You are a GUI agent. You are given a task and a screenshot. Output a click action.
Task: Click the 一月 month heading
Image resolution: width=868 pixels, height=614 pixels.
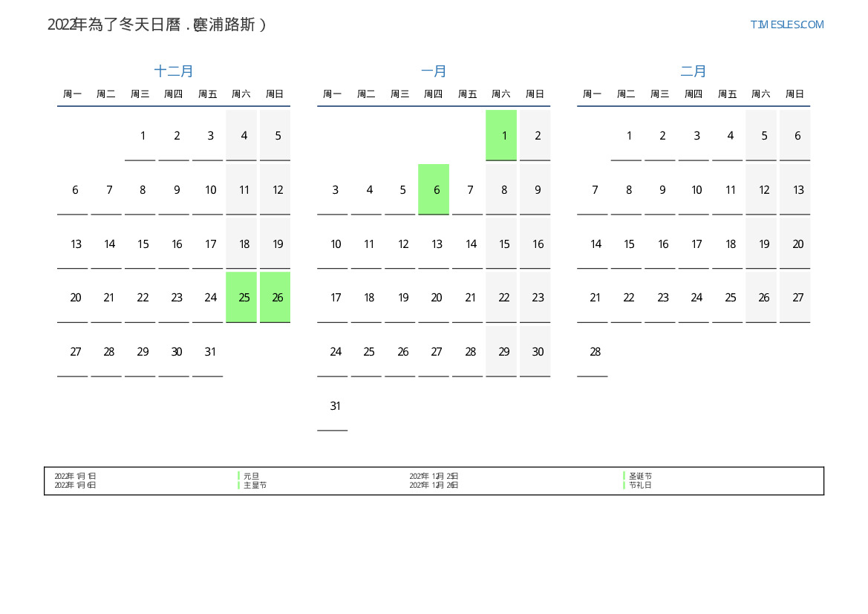click(434, 71)
